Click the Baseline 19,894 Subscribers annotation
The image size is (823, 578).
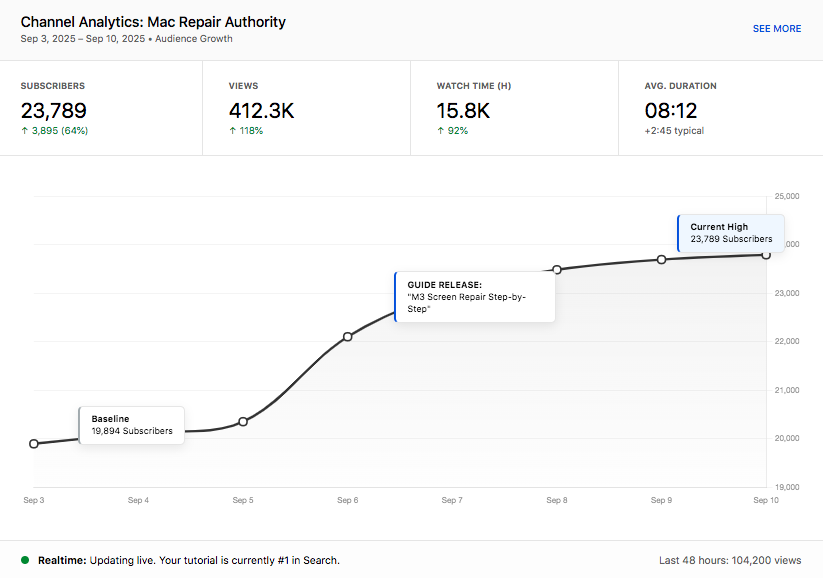[132, 425]
